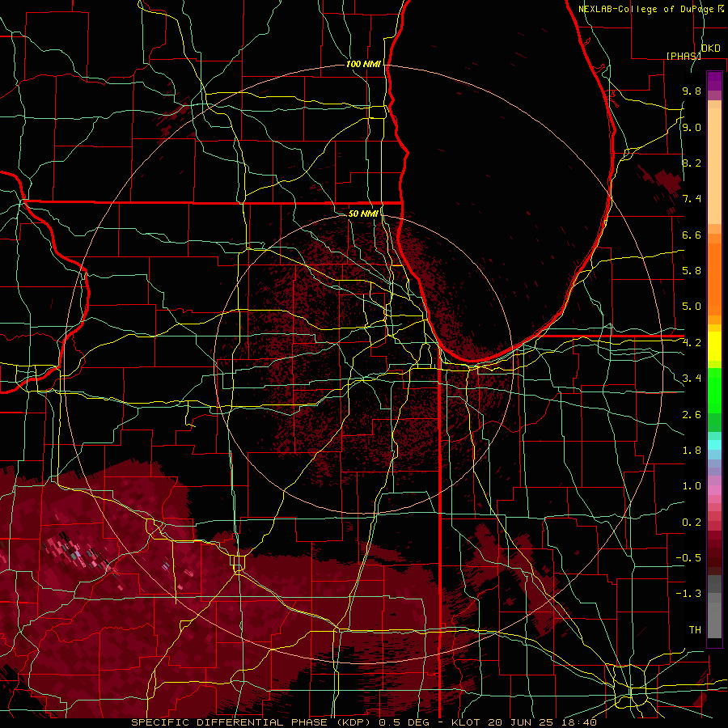The image size is (728, 728).
Task: Click the 1.8 value on the scale
Action: (x=692, y=451)
